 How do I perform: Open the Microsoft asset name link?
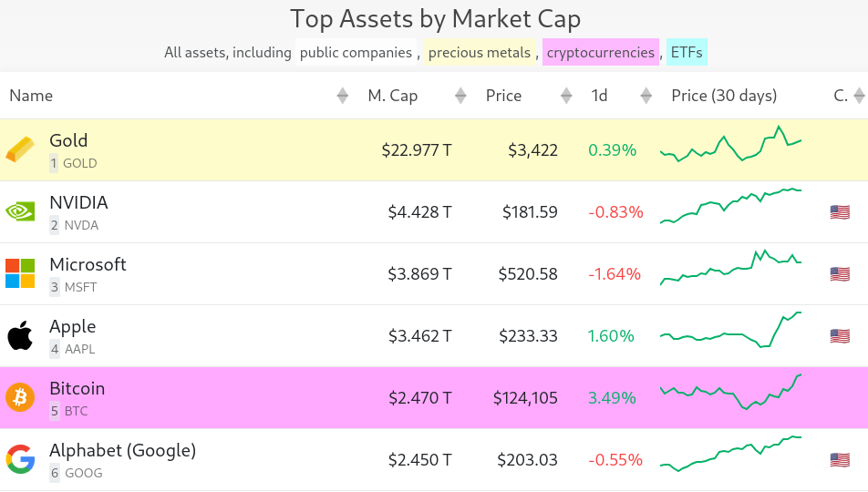pos(88,264)
